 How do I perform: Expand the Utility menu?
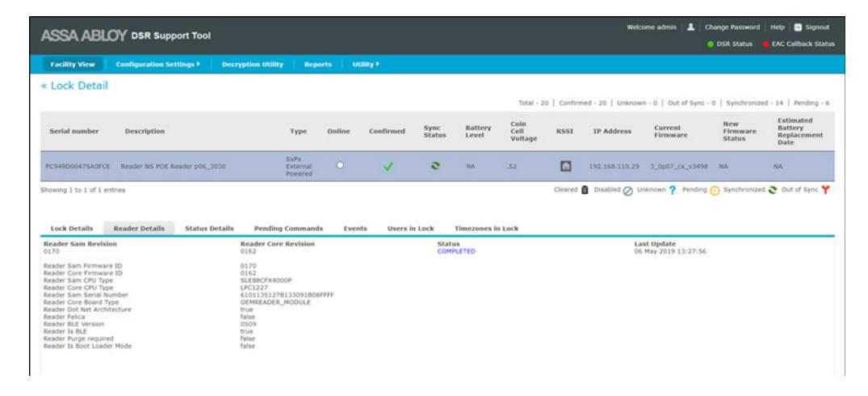366,64
